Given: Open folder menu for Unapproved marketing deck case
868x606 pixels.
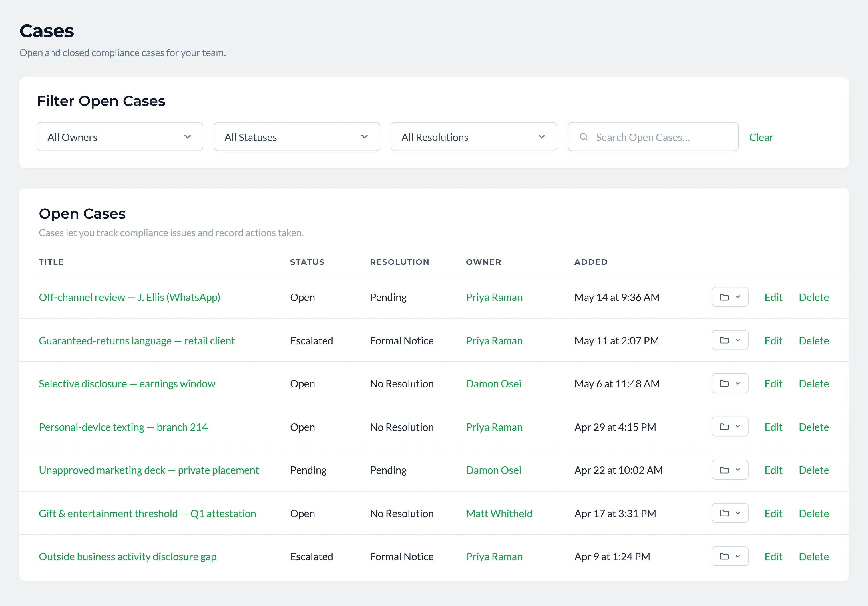Looking at the screenshot, I should [x=730, y=470].
